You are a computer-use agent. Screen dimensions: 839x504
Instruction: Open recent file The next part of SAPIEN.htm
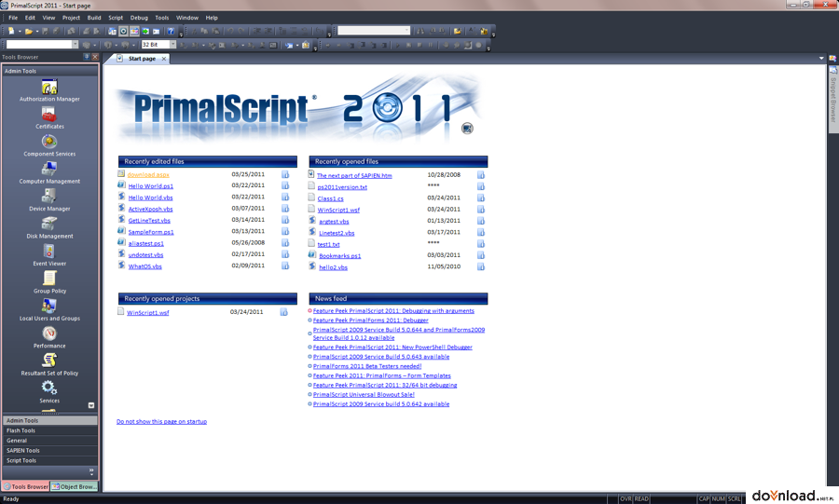pyautogui.click(x=354, y=176)
